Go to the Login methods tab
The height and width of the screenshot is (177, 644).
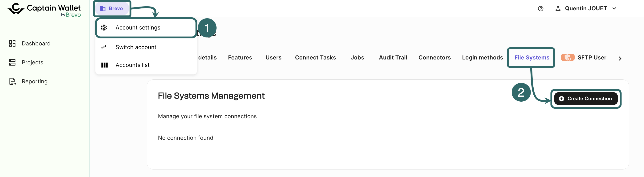[482, 58]
